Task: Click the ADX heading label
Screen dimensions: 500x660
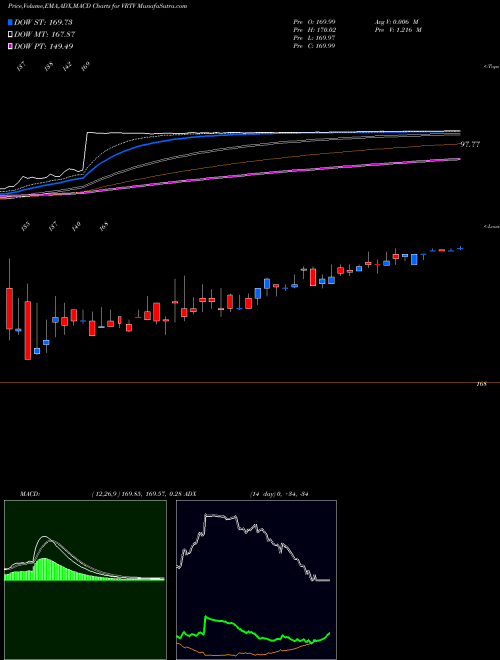Action: (190, 494)
